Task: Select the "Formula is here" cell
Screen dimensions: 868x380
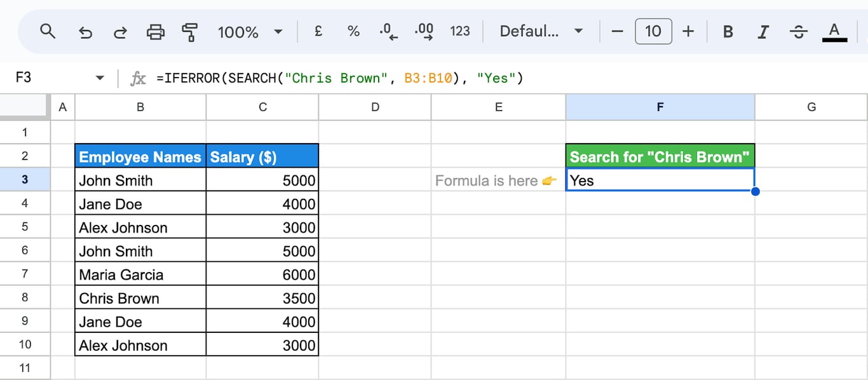Action: point(498,180)
